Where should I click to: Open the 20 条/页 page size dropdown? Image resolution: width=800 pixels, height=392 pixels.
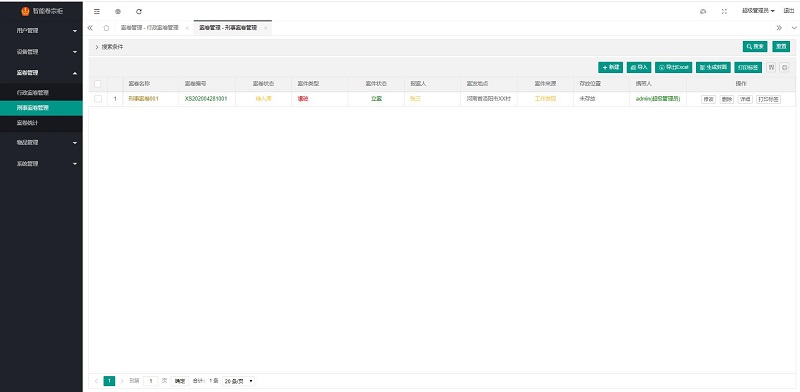[238, 381]
